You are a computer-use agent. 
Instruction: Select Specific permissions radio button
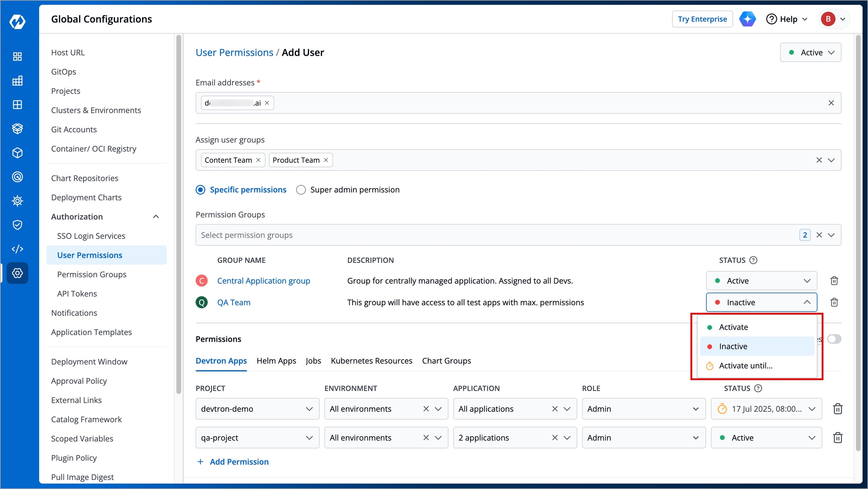click(200, 190)
